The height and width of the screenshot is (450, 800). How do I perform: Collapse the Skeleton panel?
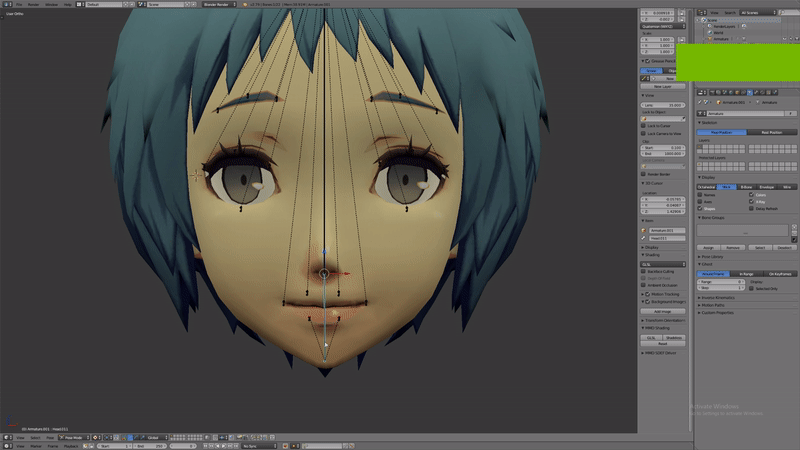[x=708, y=122]
